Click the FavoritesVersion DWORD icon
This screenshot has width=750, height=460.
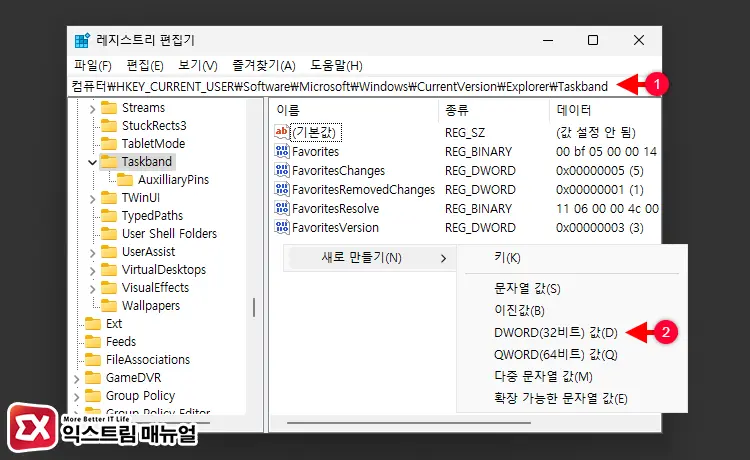[x=282, y=227]
